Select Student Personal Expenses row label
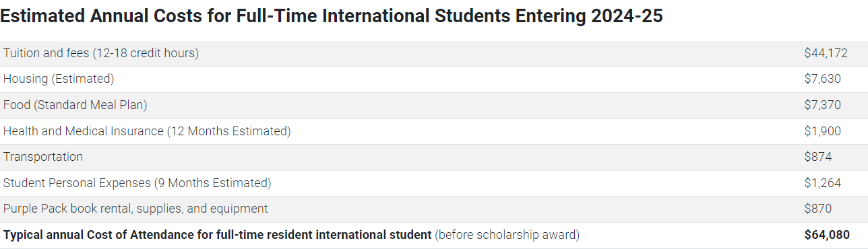 (137, 183)
